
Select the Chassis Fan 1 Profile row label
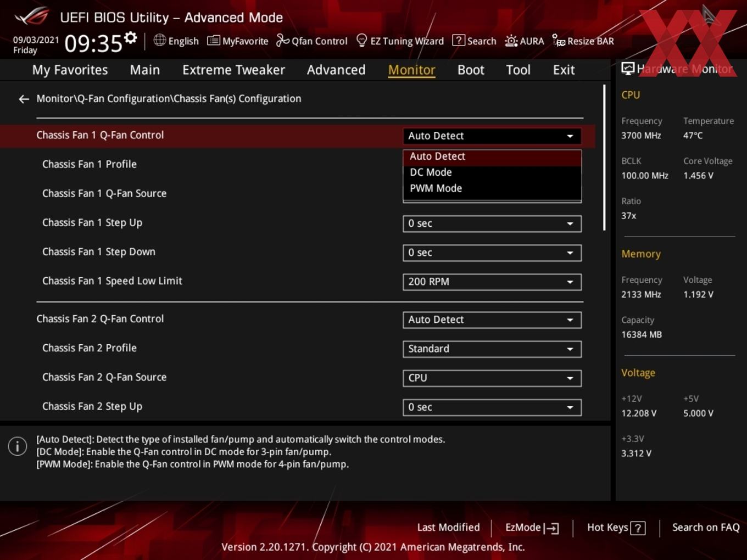90,164
